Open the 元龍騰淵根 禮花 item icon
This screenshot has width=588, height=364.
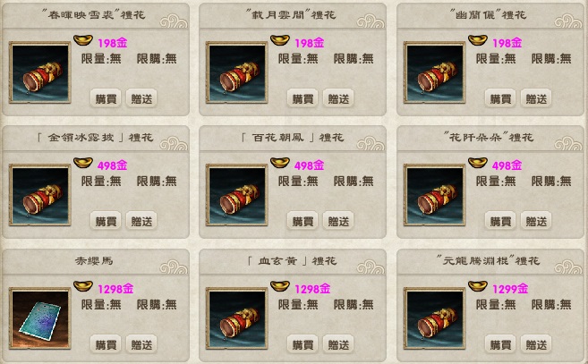(x=435, y=318)
